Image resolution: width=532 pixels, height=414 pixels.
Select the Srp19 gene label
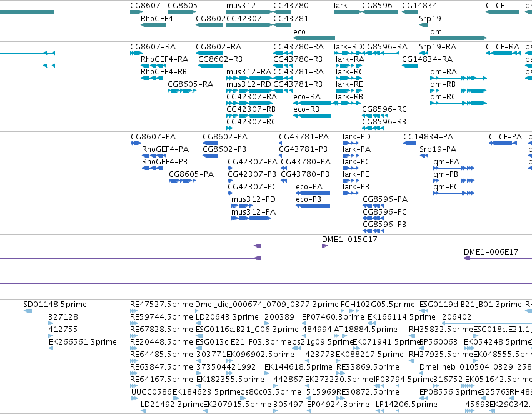(x=430, y=19)
